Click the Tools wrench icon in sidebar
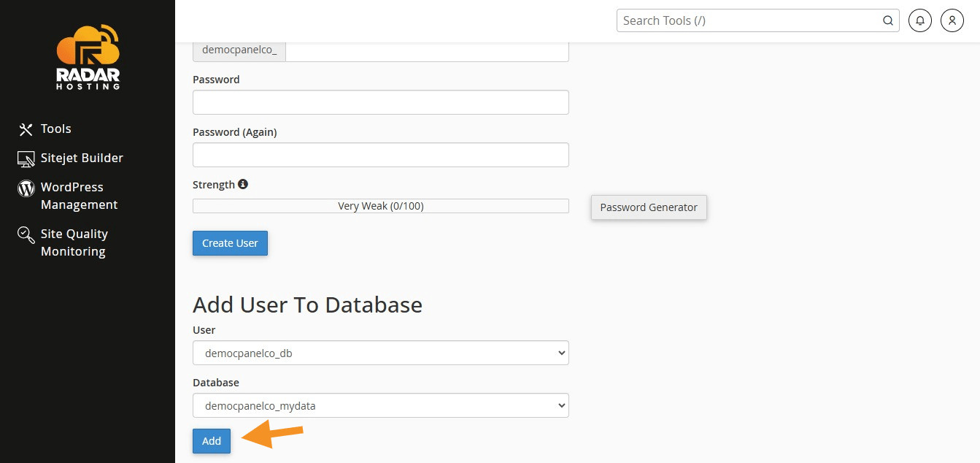The height and width of the screenshot is (463, 980). click(x=26, y=129)
